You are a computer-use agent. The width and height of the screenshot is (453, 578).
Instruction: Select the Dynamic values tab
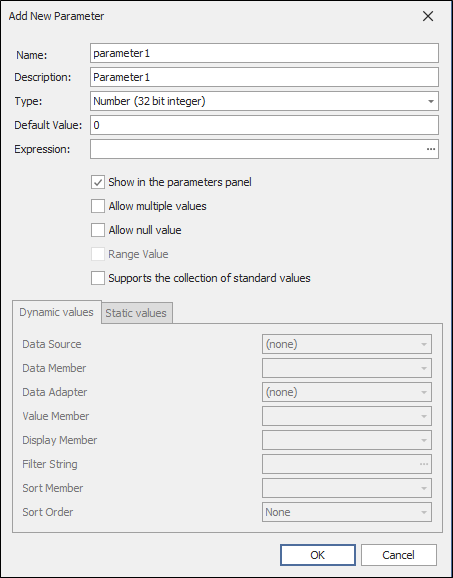pyautogui.click(x=57, y=312)
